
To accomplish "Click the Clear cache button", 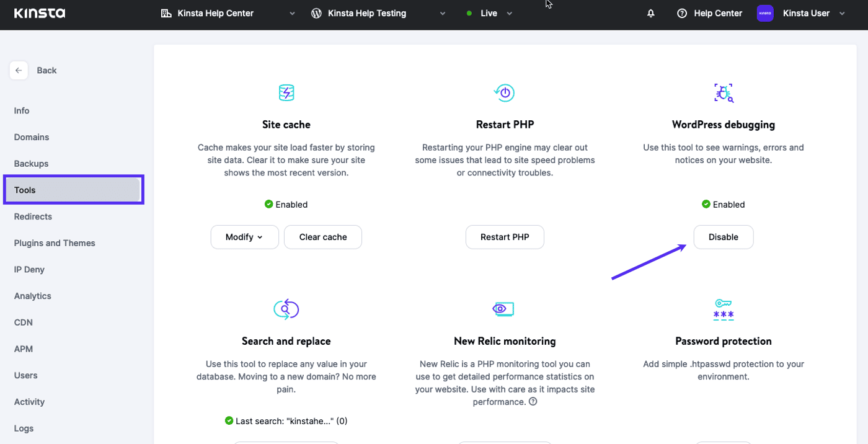I will click(x=322, y=237).
